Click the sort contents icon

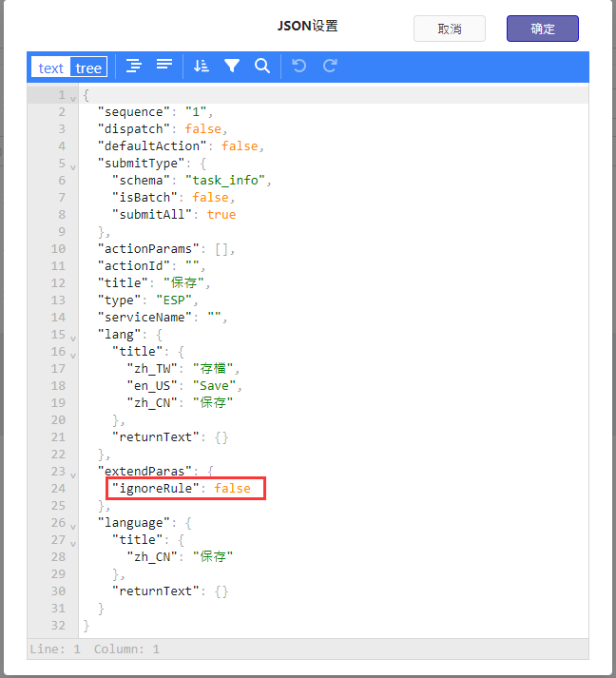202,67
